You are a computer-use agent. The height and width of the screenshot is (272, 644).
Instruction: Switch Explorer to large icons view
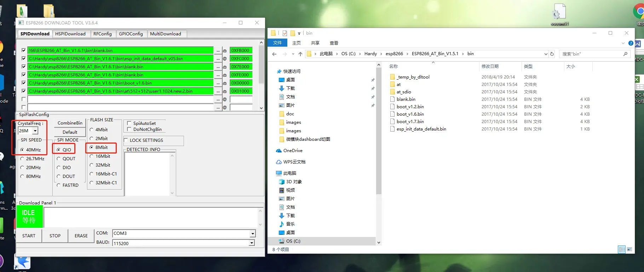coord(629,249)
